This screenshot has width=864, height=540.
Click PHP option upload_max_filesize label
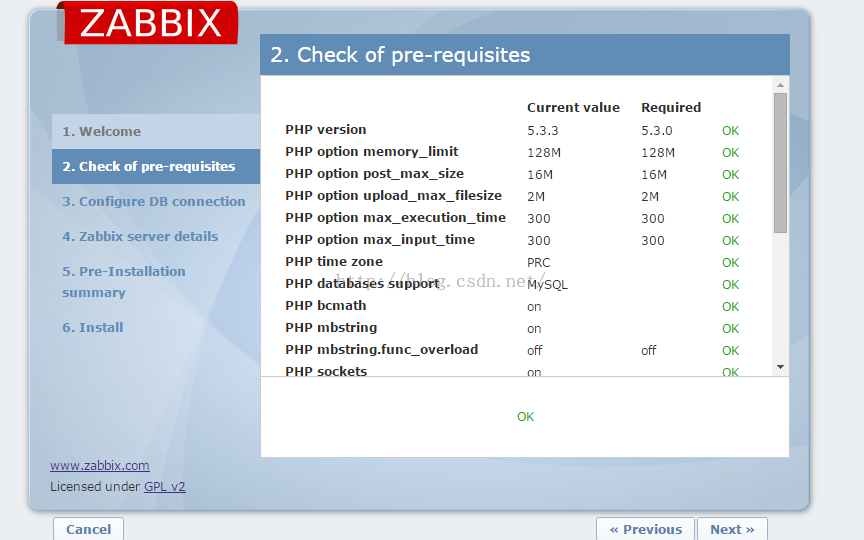[393, 196]
